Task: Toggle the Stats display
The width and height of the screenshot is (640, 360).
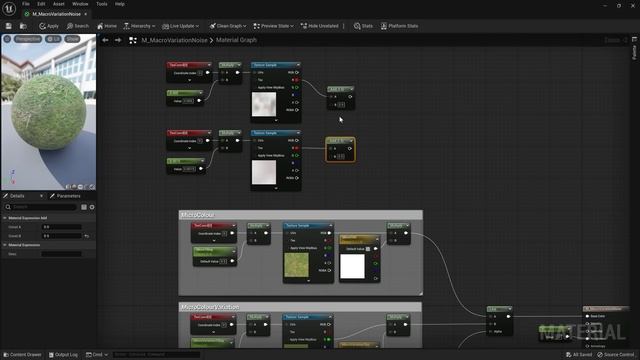Action: 363,26
